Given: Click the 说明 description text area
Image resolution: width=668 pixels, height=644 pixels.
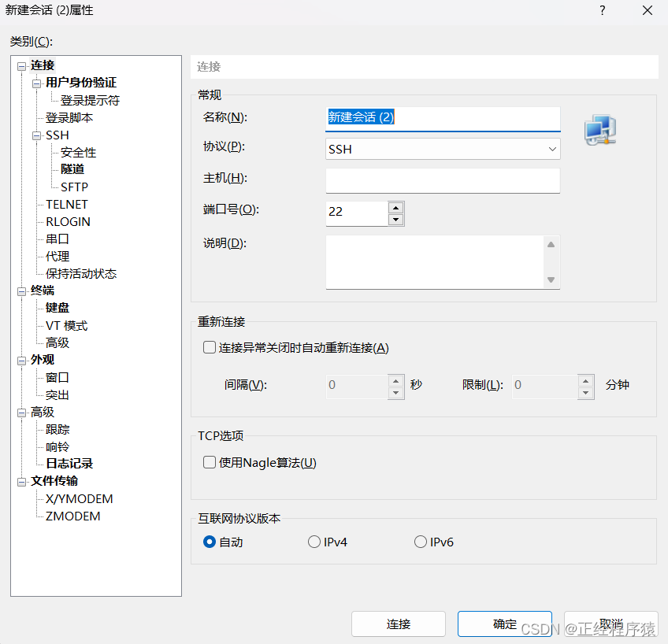Looking at the screenshot, I should (x=435, y=262).
